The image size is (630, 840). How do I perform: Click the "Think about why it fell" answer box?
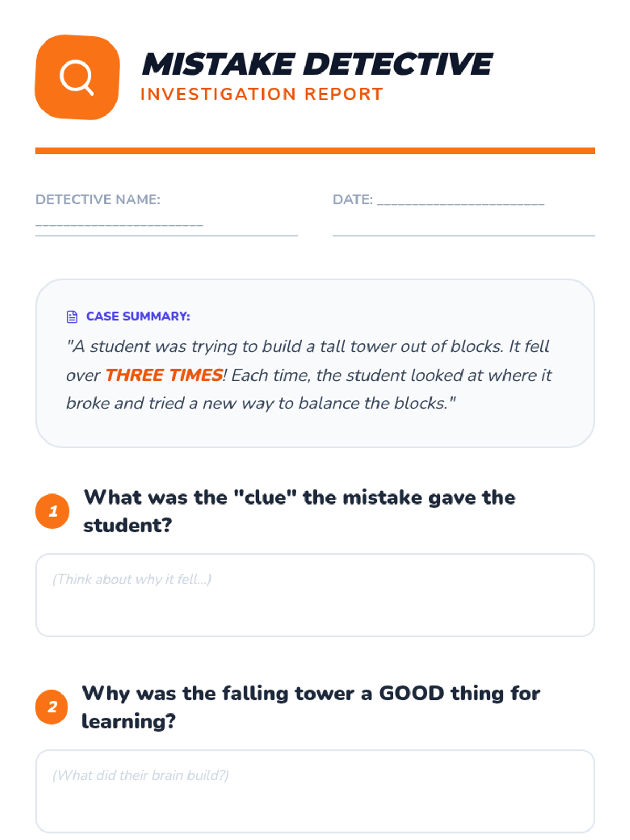tap(315, 595)
